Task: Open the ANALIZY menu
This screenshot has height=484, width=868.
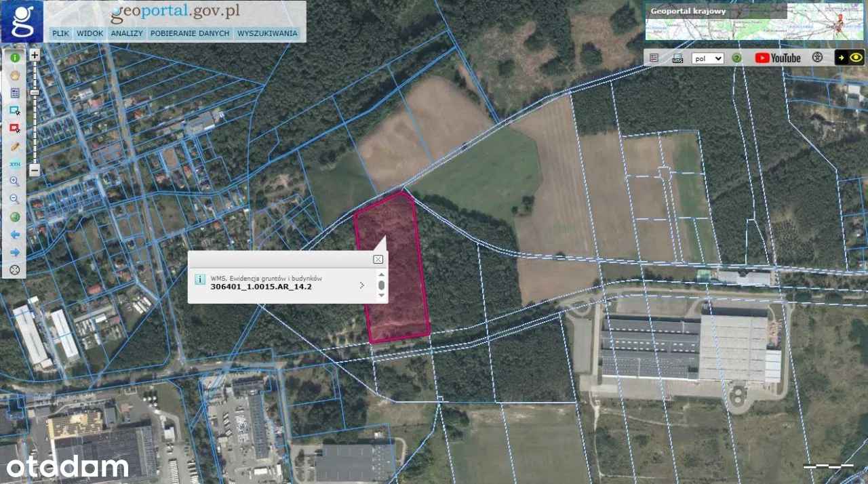Action: 127,33
